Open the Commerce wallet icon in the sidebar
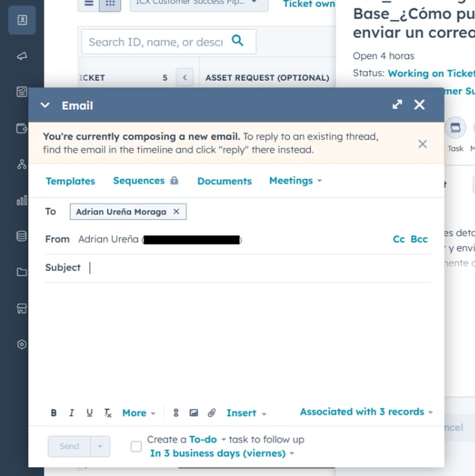475x476 pixels. pos(22,128)
